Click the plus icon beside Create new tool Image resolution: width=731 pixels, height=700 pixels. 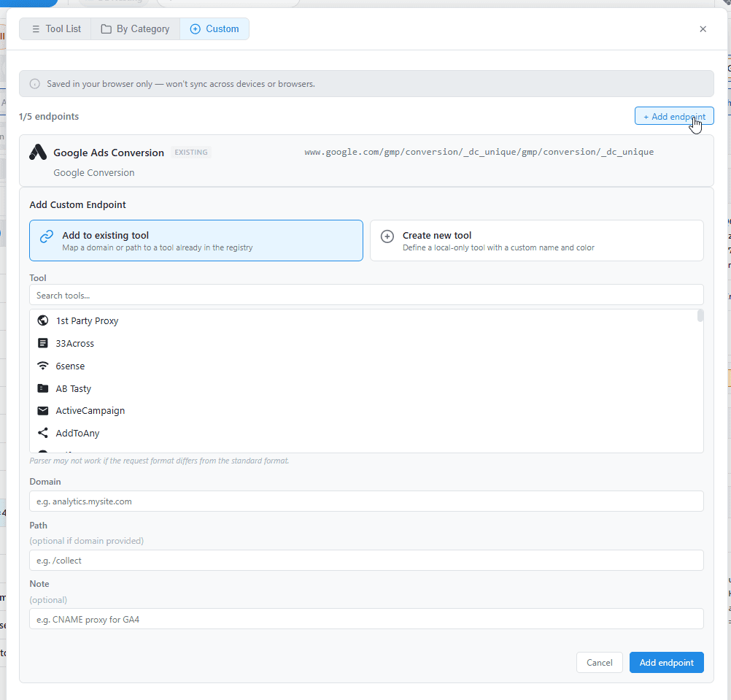(x=387, y=236)
